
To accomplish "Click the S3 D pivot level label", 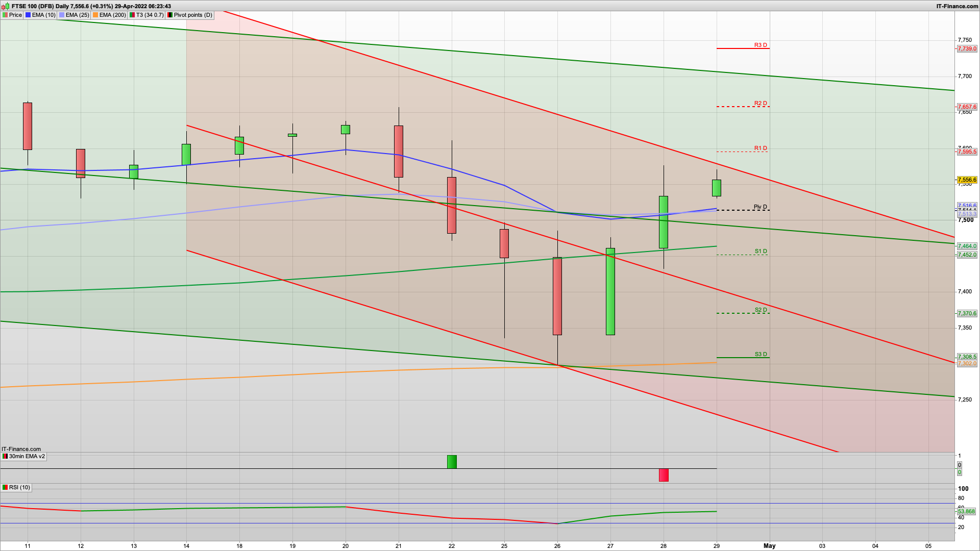I will tap(761, 354).
